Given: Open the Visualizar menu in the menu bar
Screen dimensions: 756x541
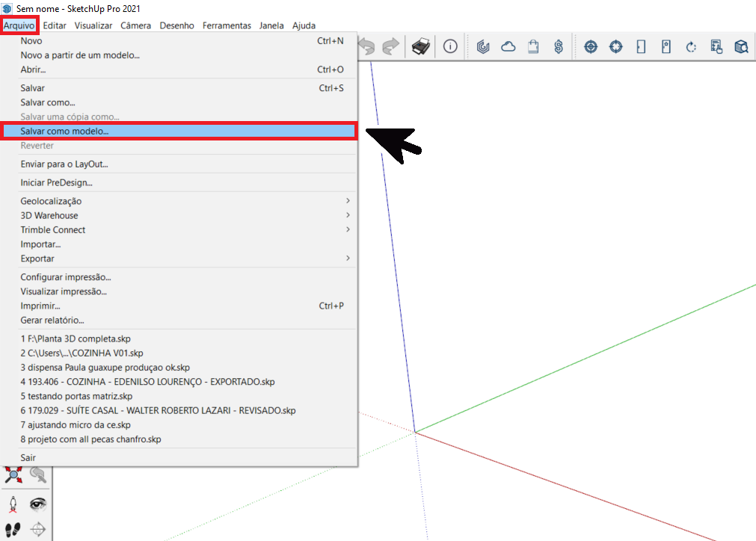Looking at the screenshot, I should tap(93, 25).
